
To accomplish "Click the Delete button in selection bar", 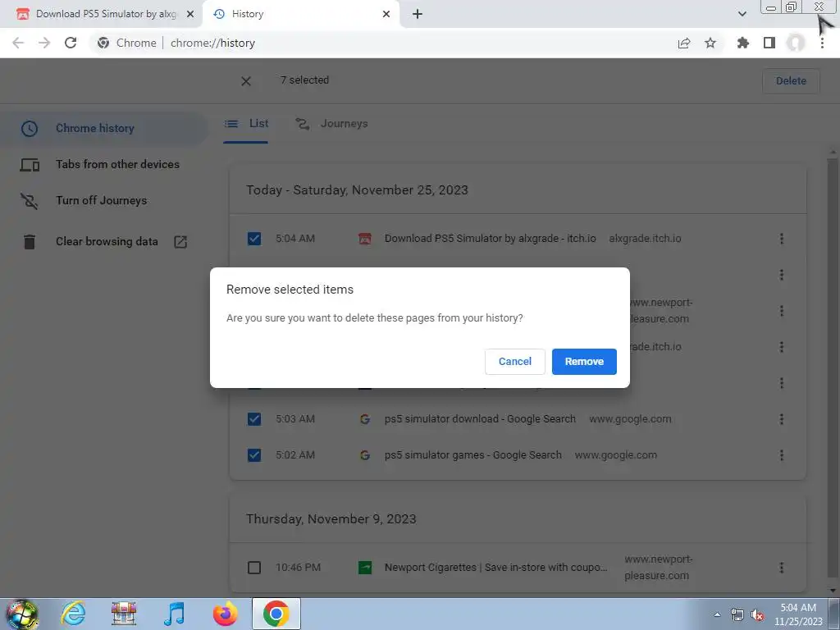I will [x=791, y=81].
